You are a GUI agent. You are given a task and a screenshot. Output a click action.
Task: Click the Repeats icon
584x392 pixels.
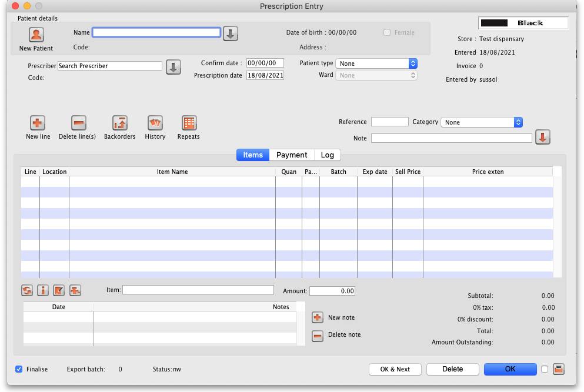189,123
